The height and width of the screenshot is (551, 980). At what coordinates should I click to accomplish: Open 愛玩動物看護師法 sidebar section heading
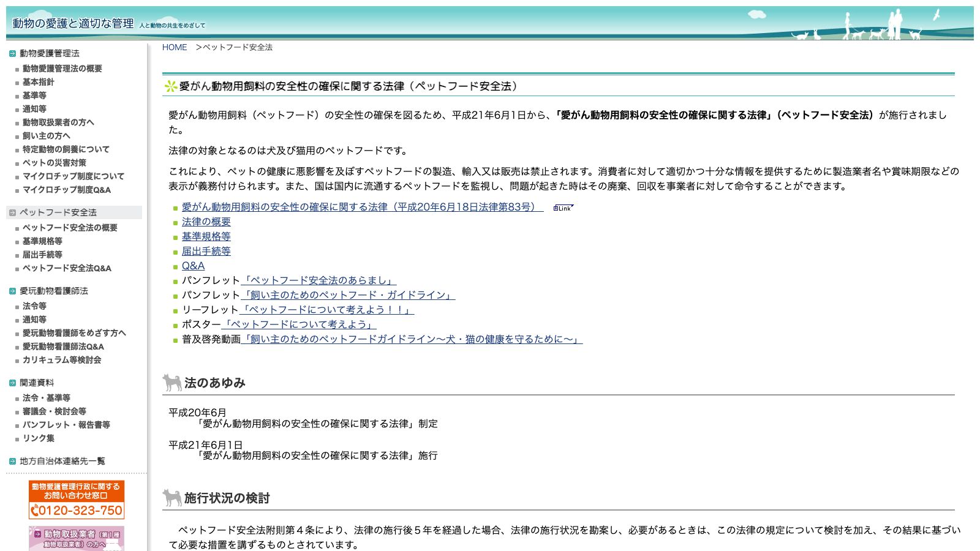click(x=53, y=291)
